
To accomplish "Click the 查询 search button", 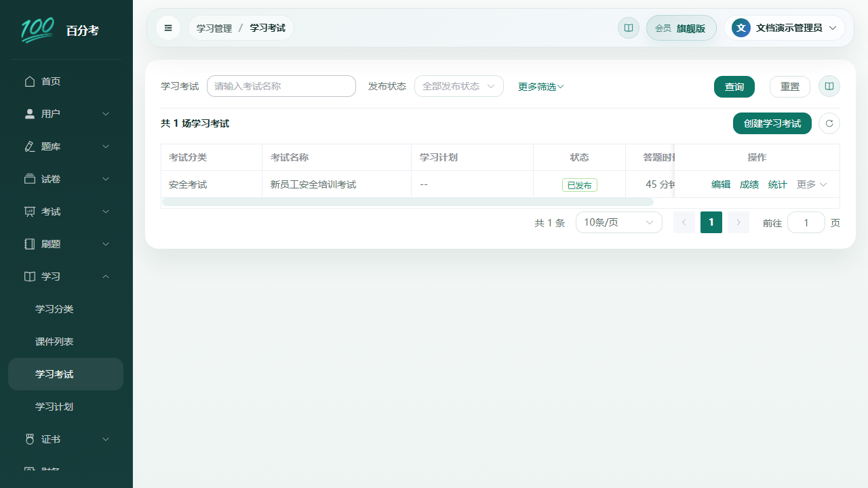I will coord(734,87).
